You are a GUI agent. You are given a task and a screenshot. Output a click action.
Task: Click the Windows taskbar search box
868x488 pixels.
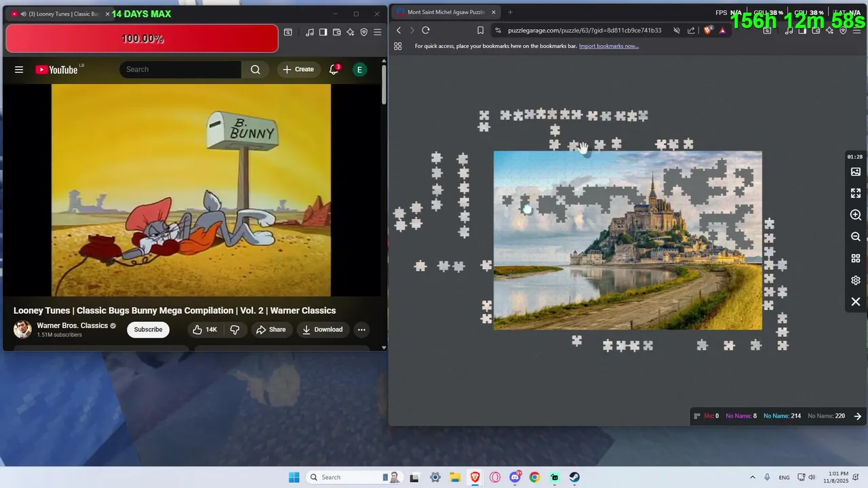click(x=354, y=477)
